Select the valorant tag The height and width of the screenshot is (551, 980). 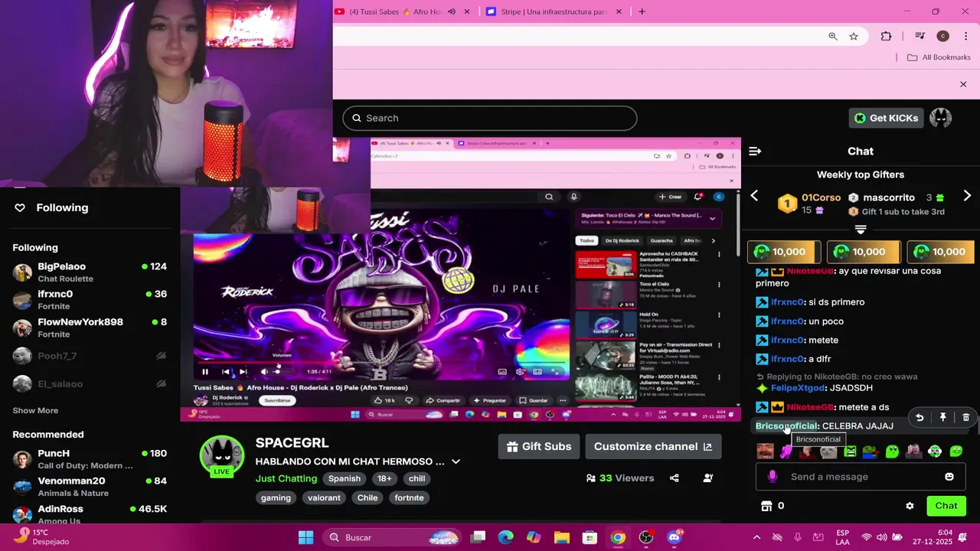click(324, 497)
